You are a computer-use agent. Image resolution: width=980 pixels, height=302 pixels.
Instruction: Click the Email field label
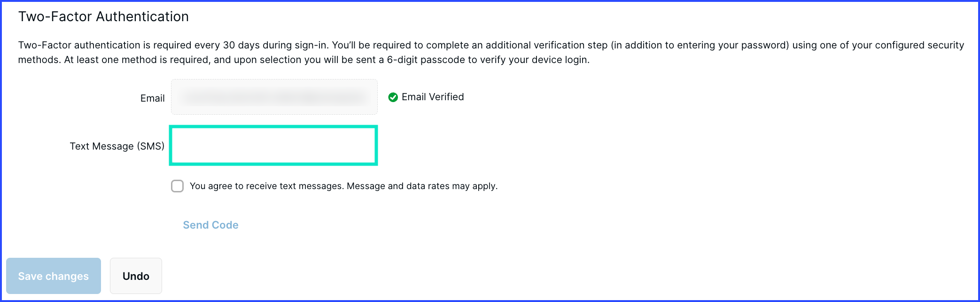pos(152,98)
